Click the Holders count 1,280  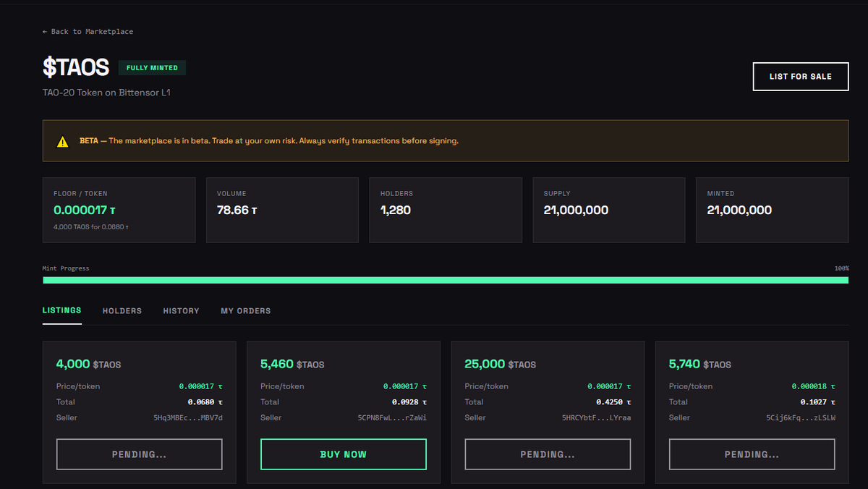pos(396,211)
